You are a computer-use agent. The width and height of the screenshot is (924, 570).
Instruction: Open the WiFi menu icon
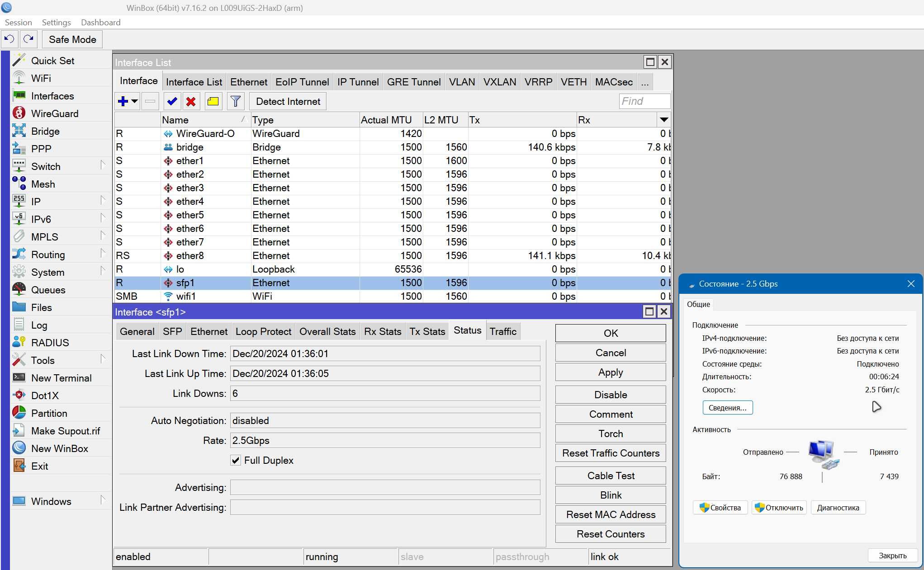coord(19,78)
